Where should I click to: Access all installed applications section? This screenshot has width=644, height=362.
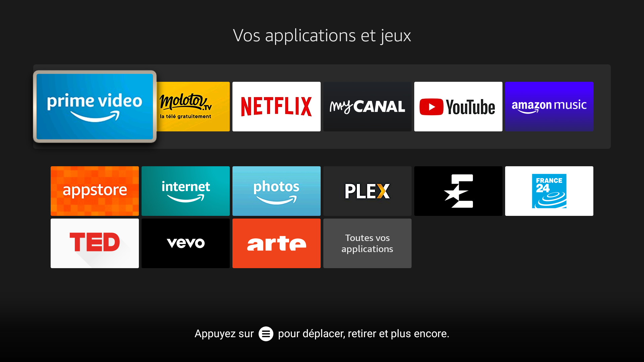coord(367,243)
